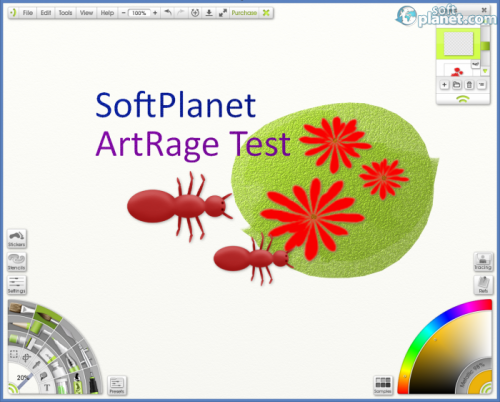The image size is (500, 402).
Task: Select the white Airbrush cone tool
Action: 59,345
